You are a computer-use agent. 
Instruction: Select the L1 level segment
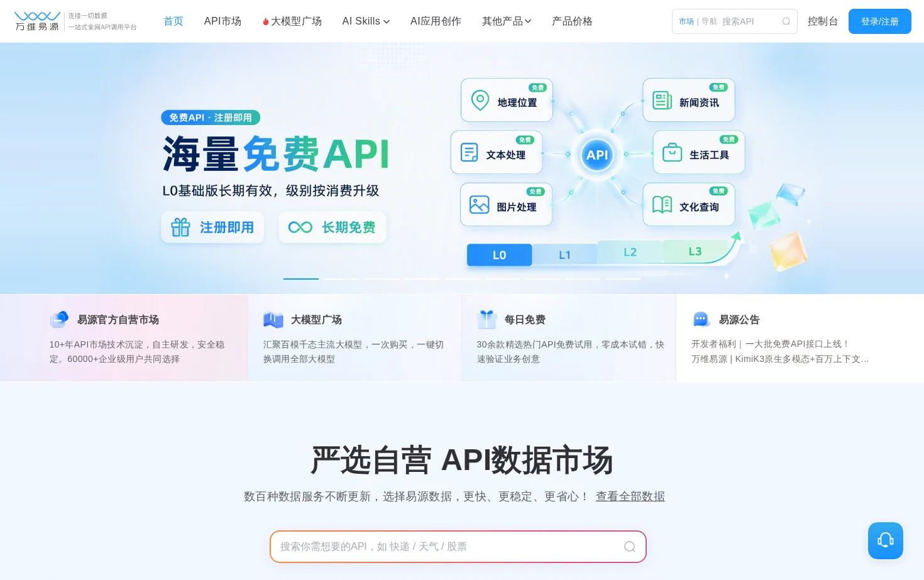click(565, 254)
